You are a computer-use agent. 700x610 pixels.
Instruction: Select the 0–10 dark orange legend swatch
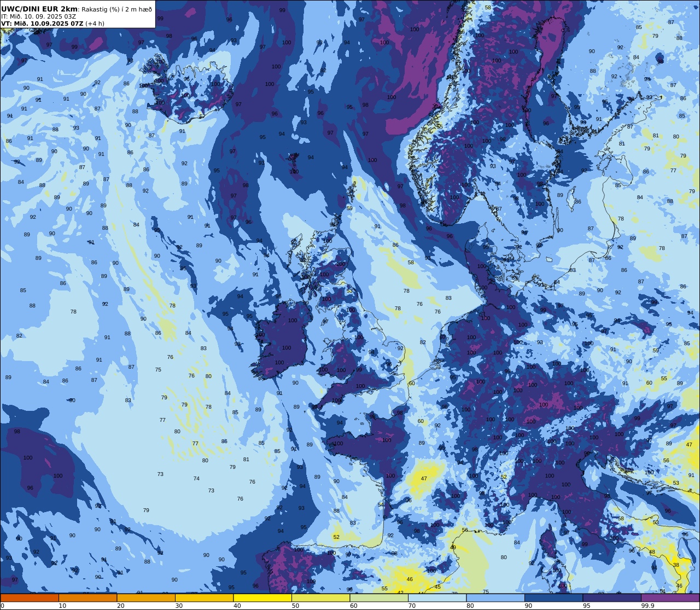30,598
